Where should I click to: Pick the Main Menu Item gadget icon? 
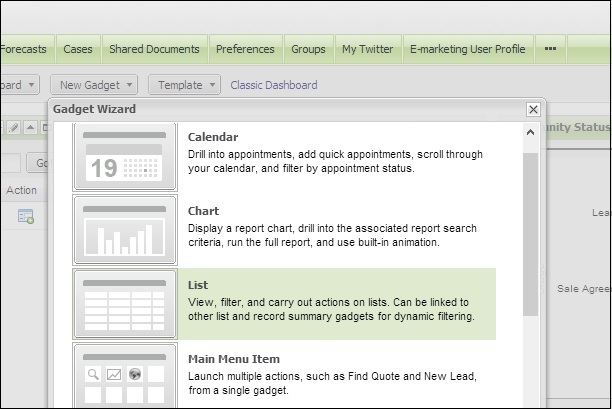125,375
